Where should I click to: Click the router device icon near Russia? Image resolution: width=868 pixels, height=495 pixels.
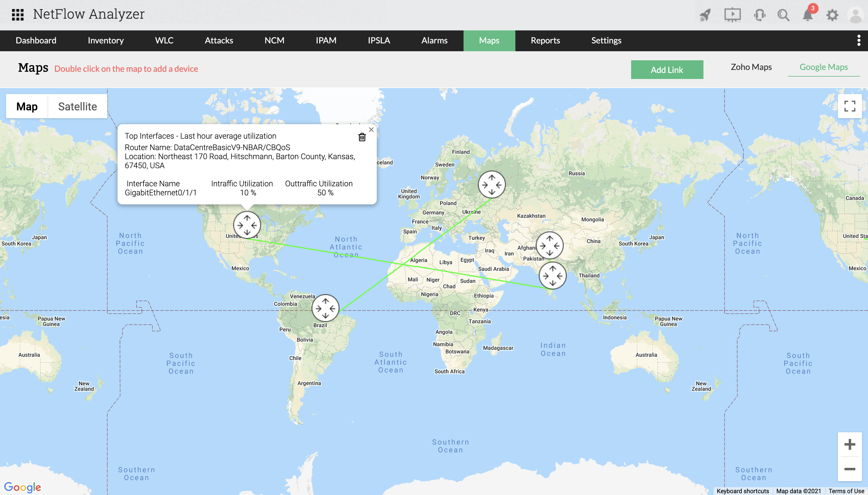point(492,184)
